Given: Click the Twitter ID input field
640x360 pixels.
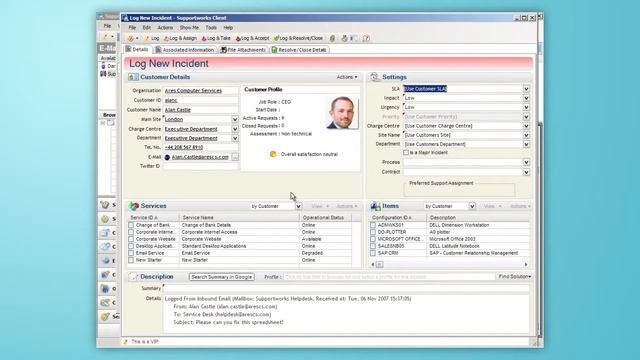Looking at the screenshot, I should [x=201, y=167].
